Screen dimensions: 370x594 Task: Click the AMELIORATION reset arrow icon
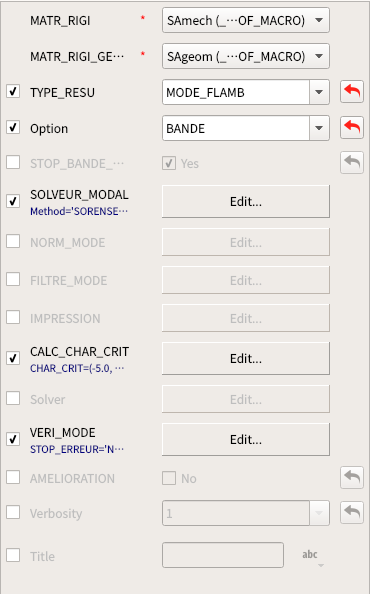352,478
